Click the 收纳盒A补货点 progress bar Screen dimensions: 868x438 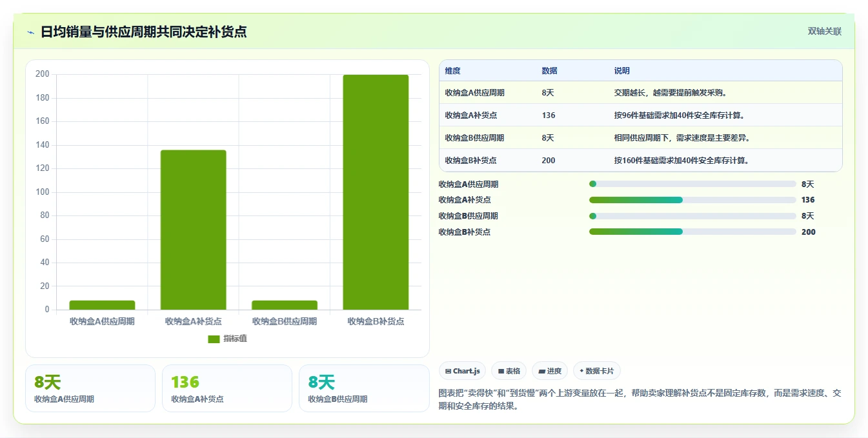692,200
